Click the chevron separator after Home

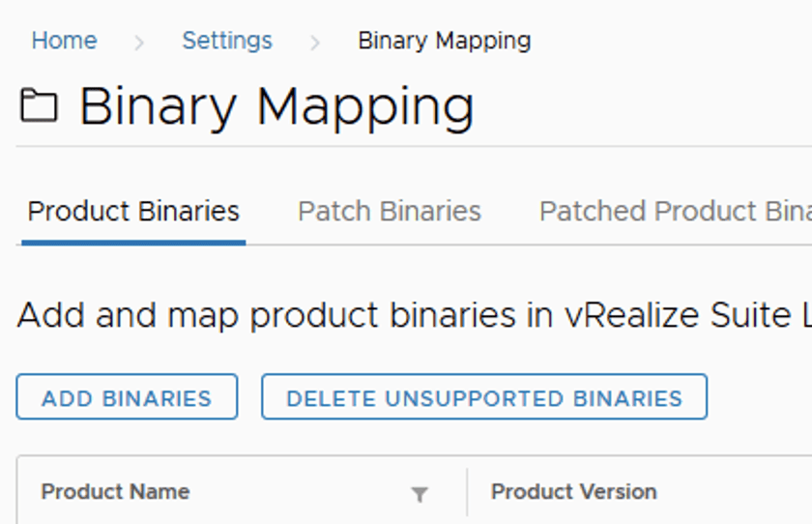tap(139, 42)
